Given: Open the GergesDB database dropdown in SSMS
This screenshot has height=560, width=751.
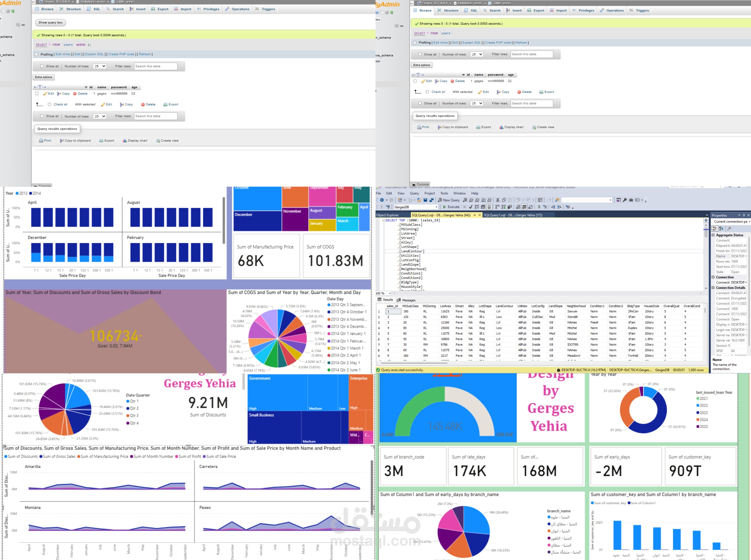Looking at the screenshot, I should click(436, 207).
